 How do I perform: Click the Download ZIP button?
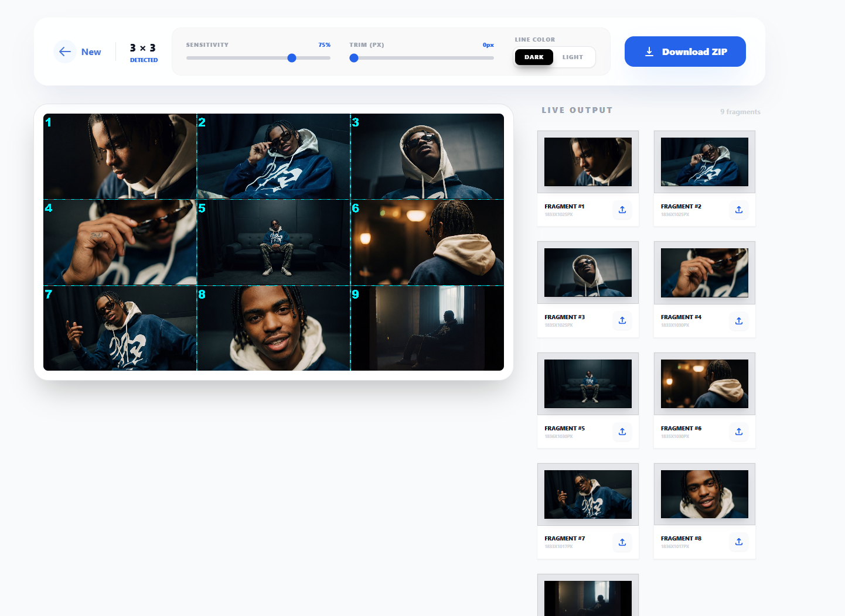(685, 52)
